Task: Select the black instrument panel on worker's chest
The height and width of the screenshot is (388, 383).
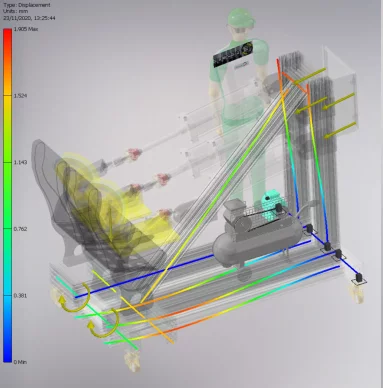Action: point(232,55)
